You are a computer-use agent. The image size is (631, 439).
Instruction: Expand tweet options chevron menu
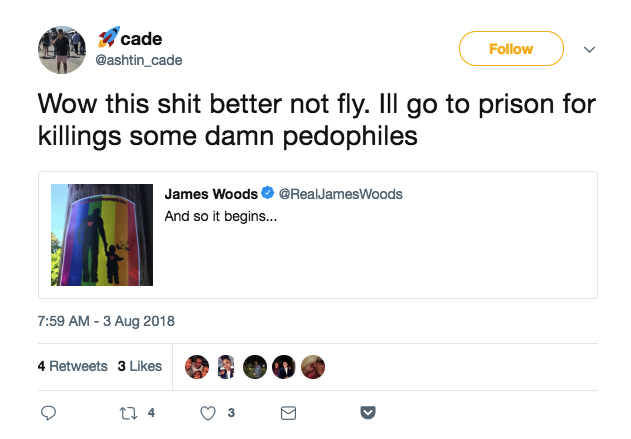pos(589,49)
